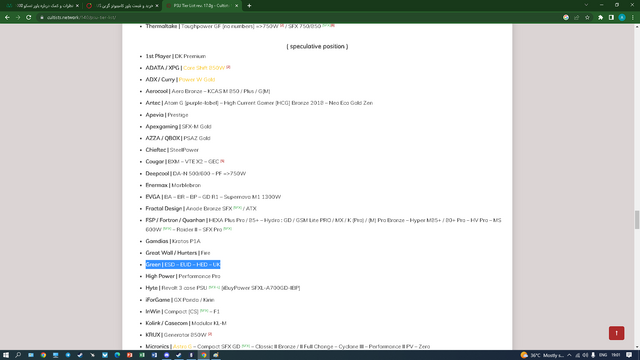Show hidden system tray icons
This screenshot has height=360, width=640.
(x=569, y=355)
